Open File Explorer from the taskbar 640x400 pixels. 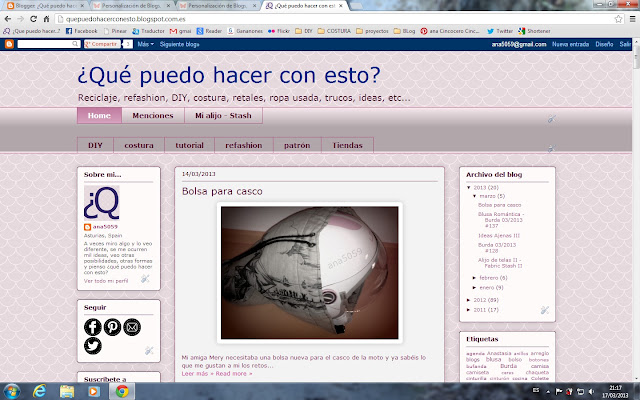pos(67,391)
